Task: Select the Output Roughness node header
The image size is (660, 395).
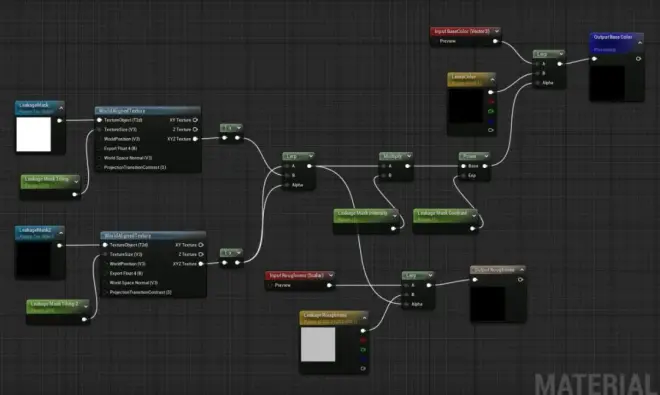Action: pyautogui.click(x=497, y=270)
